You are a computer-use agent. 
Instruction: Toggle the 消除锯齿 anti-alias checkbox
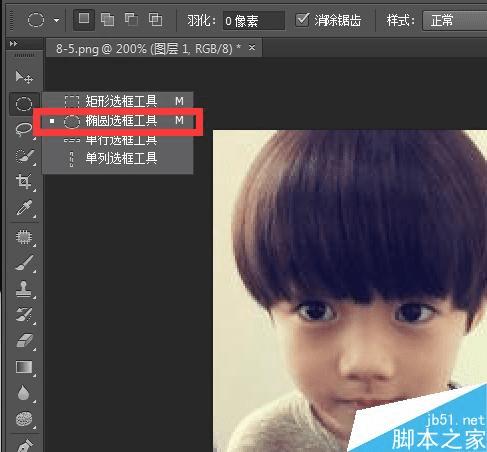coord(302,20)
